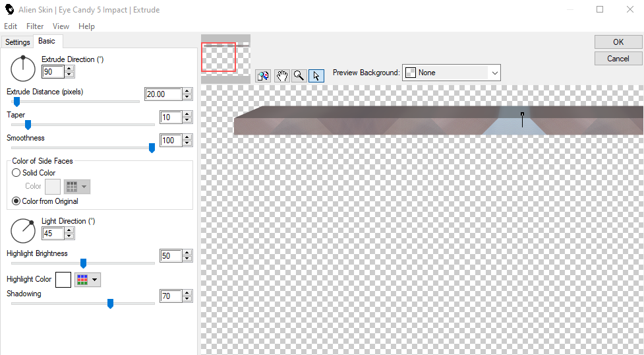
Task: Increase Light Direction with up arrow
Action: tap(69, 230)
